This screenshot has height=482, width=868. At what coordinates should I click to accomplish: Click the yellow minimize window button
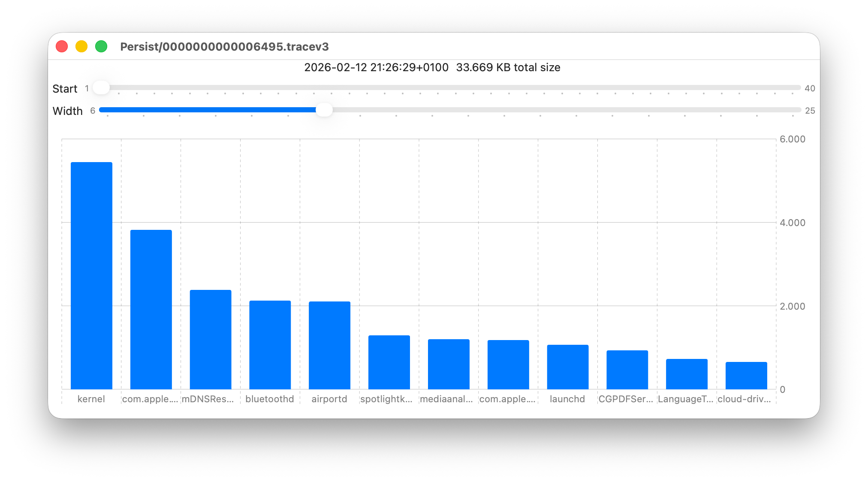81,46
